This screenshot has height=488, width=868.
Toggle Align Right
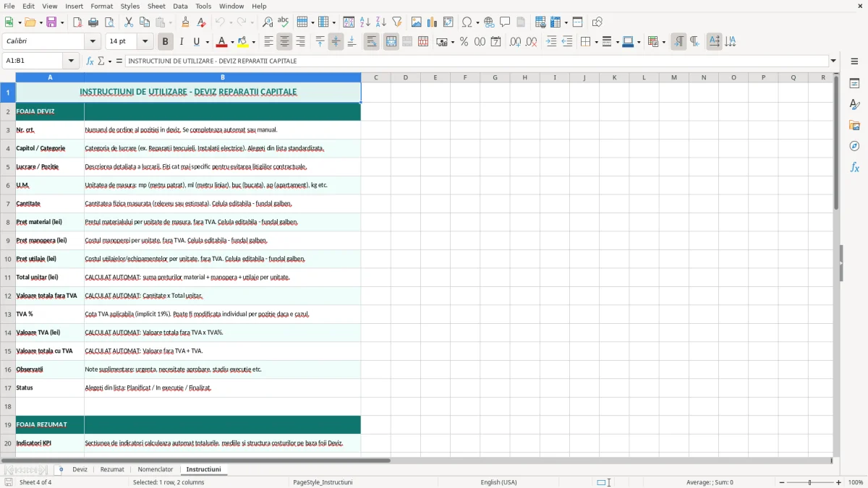pyautogui.click(x=300, y=42)
